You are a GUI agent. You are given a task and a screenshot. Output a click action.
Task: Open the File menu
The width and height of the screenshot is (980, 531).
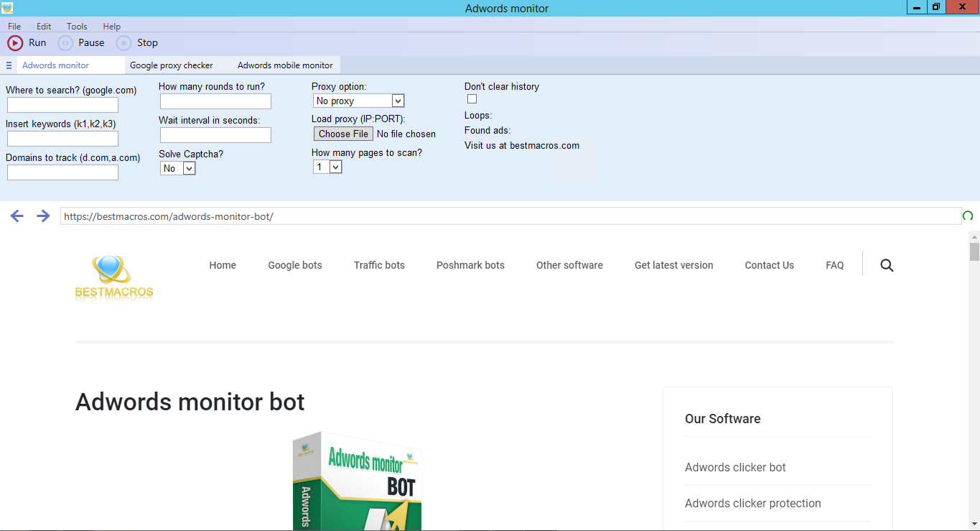[14, 27]
